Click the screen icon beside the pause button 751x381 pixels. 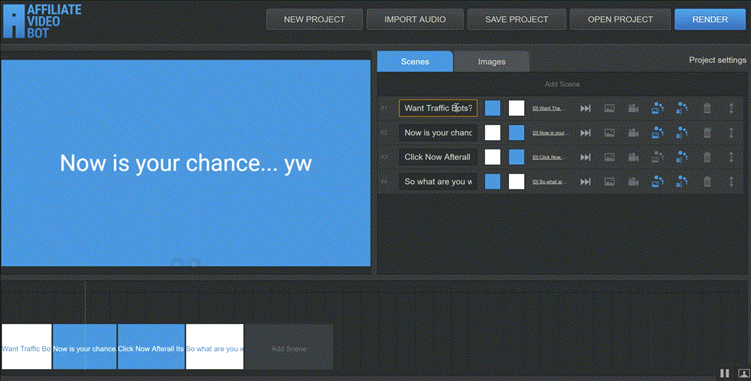tap(743, 373)
